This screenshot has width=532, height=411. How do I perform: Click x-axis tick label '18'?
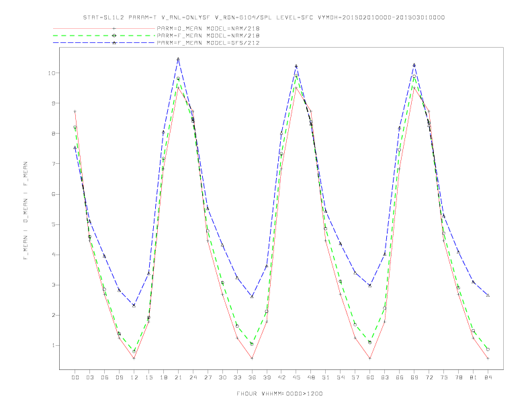point(163,377)
